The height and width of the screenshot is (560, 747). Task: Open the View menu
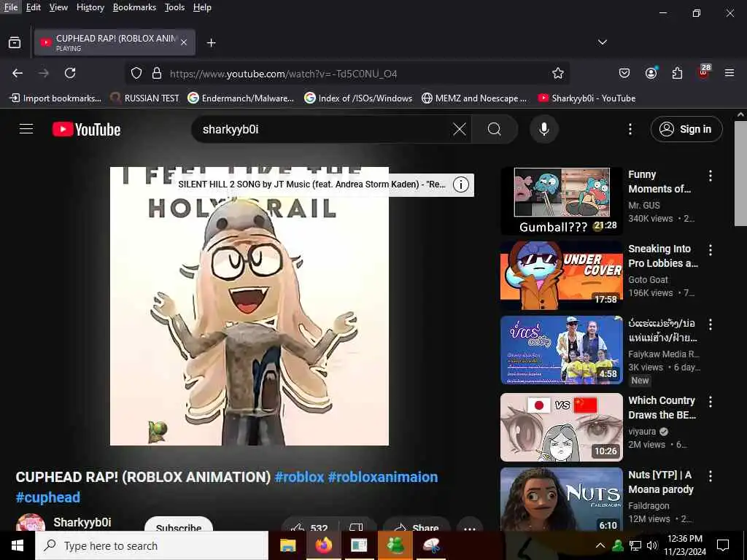pyautogui.click(x=58, y=7)
